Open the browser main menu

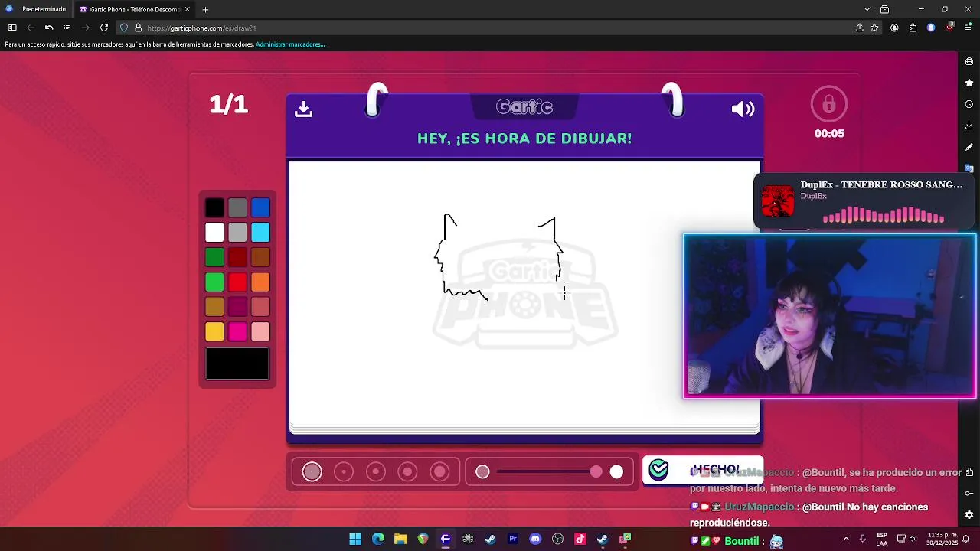pyautogui.click(x=968, y=28)
